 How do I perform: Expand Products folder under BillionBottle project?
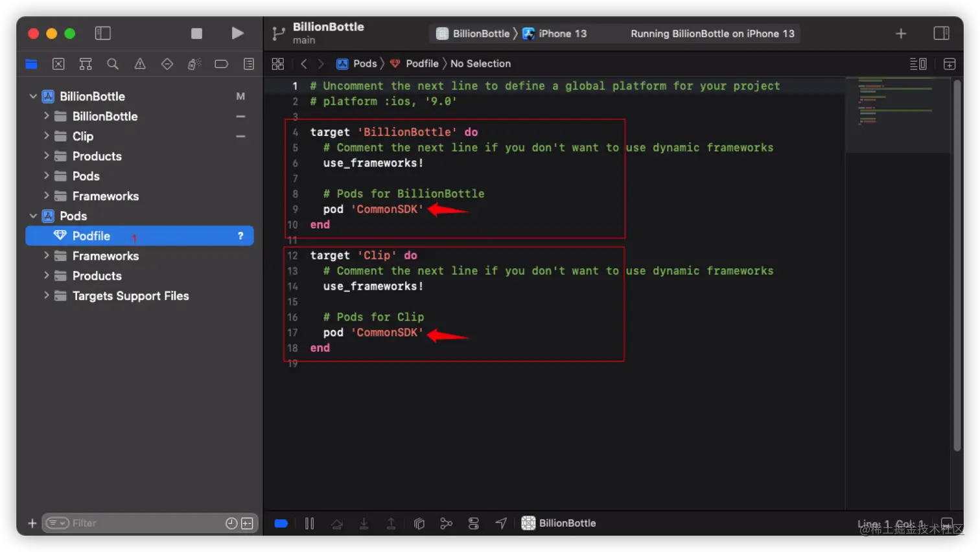tap(46, 156)
